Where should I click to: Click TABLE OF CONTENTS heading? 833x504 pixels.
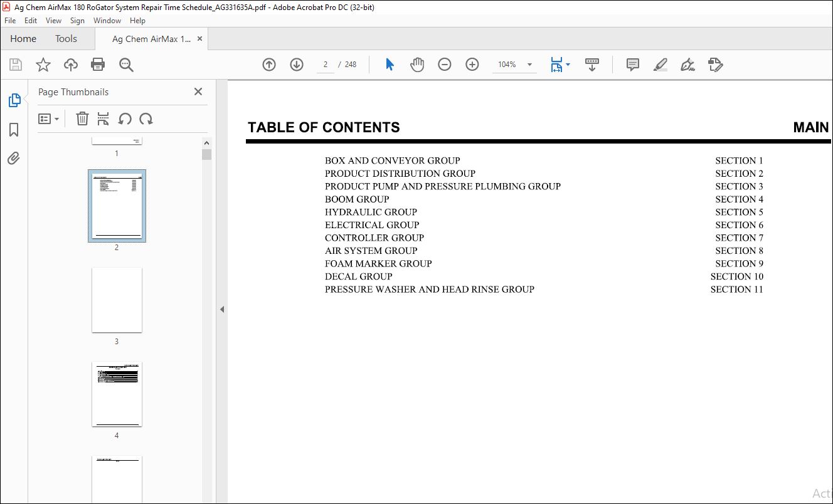pyautogui.click(x=324, y=127)
